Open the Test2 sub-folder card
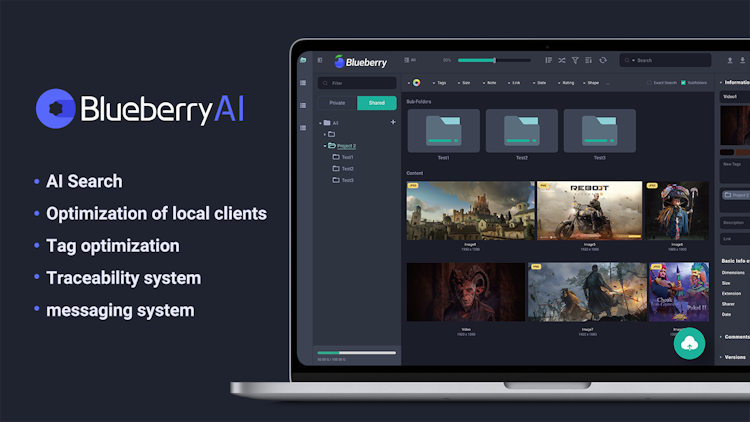The width and height of the screenshot is (750, 422). tap(522, 131)
